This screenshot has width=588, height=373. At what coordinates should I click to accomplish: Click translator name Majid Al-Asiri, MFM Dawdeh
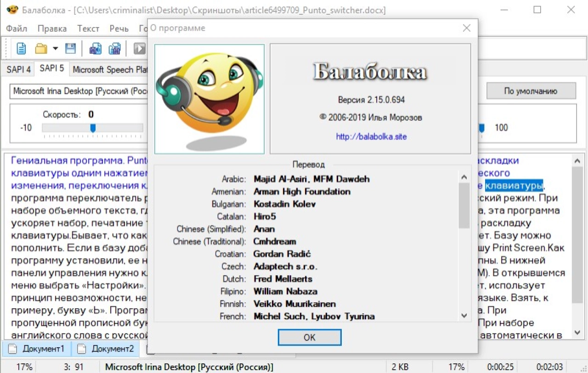pyautogui.click(x=311, y=179)
